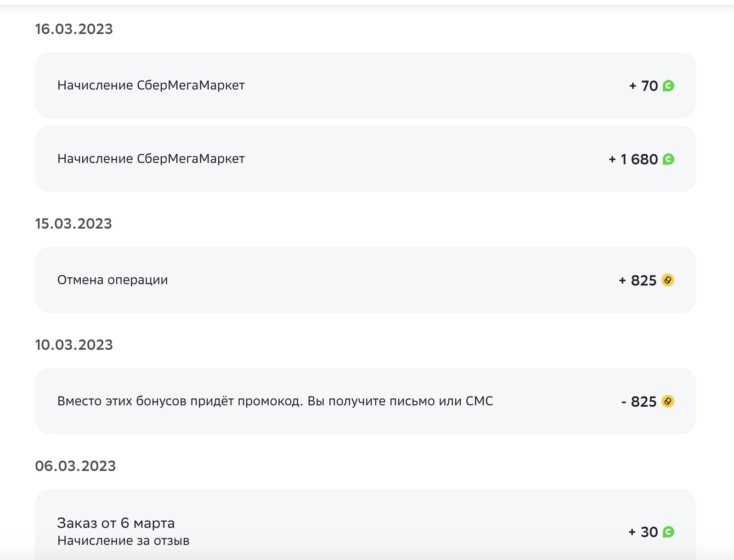Select the 10.03.2023 date header

pos(74,345)
